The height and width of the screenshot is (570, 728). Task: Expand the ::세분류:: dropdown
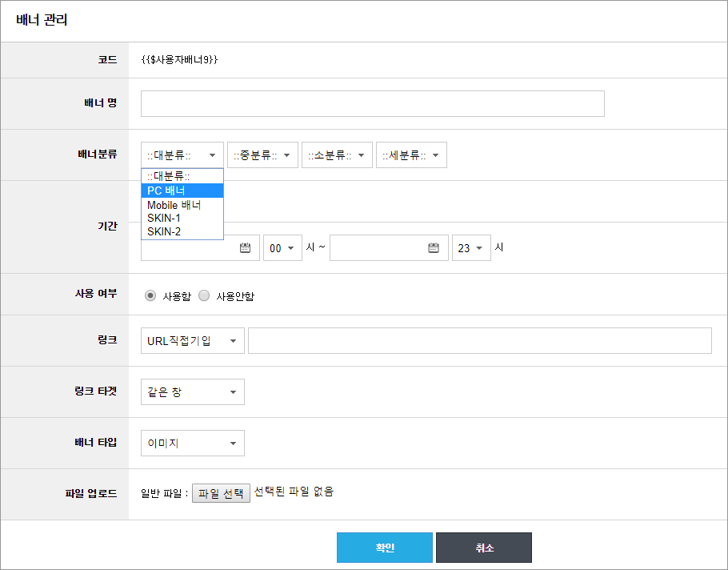pyautogui.click(x=411, y=155)
